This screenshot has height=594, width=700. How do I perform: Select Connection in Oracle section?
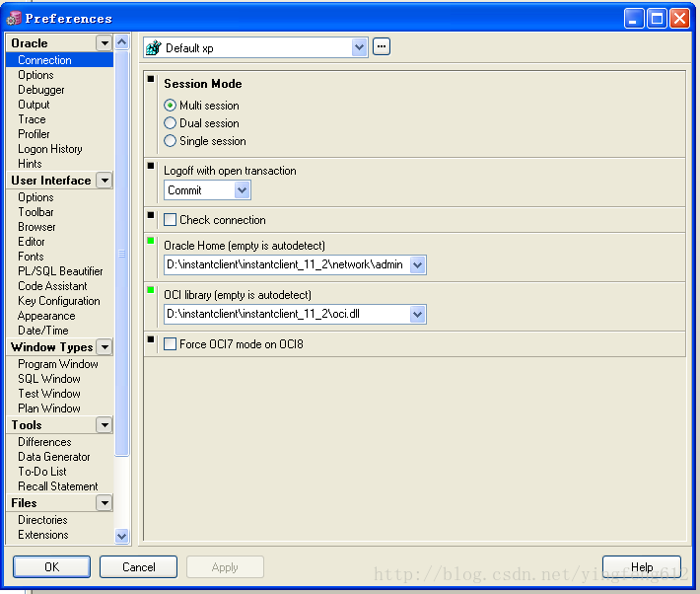tap(60, 60)
